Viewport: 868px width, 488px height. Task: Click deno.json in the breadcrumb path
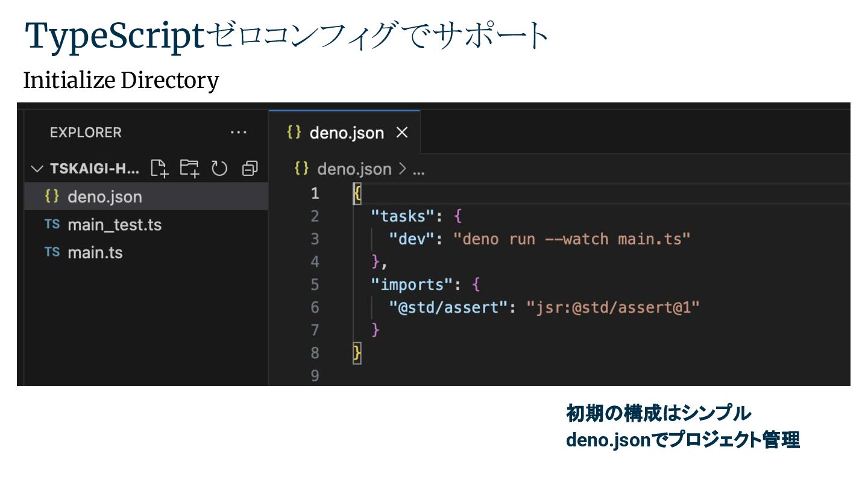[354, 169]
